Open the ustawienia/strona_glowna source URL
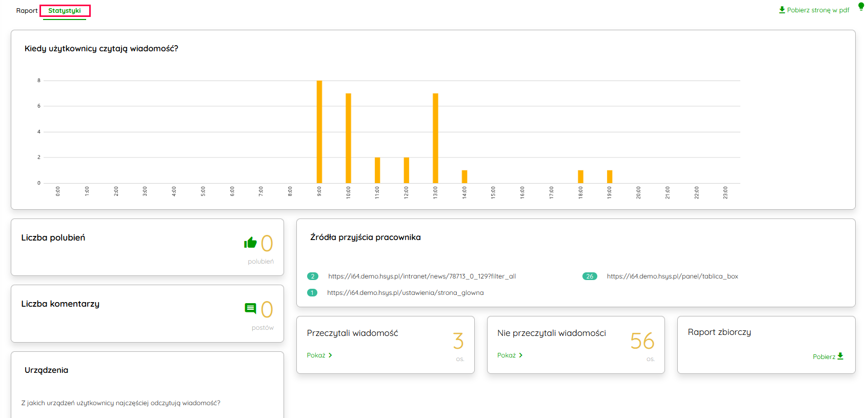Image resolution: width=868 pixels, height=418 pixels. [405, 293]
